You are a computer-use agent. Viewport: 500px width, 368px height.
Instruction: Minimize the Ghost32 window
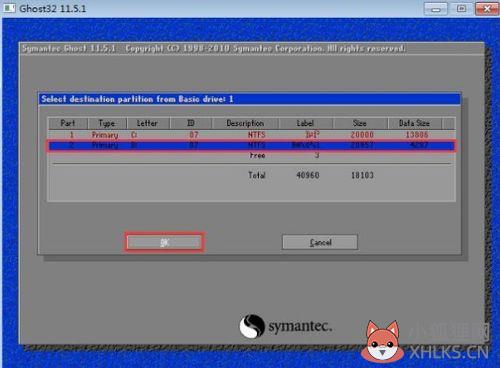coord(435,8)
